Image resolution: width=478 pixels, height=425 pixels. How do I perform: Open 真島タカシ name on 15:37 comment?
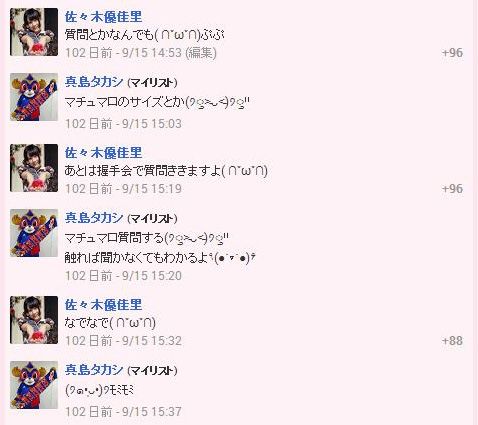click(94, 370)
